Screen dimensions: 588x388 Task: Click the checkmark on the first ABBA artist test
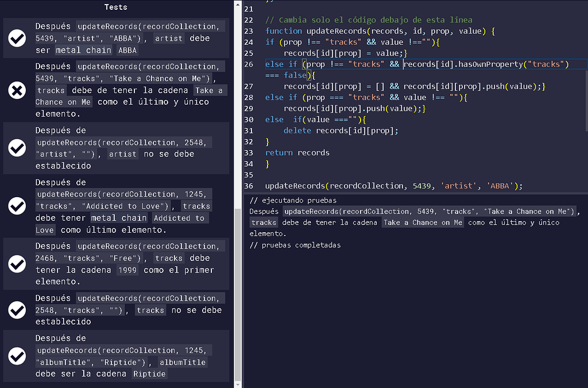(17, 38)
